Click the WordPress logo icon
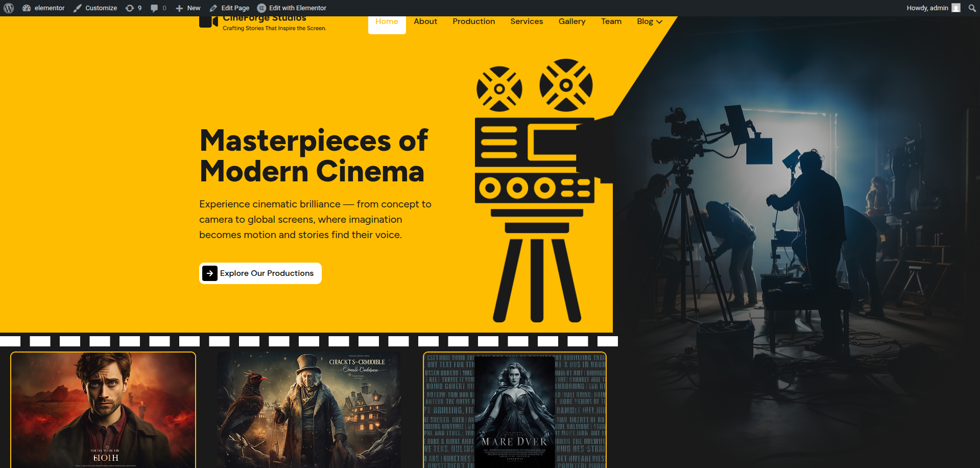The height and width of the screenshot is (468, 980). tap(9, 8)
